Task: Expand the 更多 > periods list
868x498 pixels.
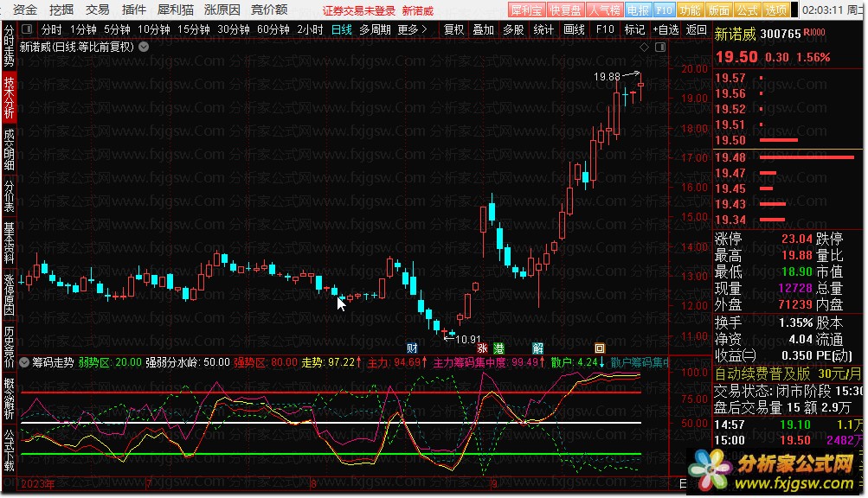Action: (413, 29)
